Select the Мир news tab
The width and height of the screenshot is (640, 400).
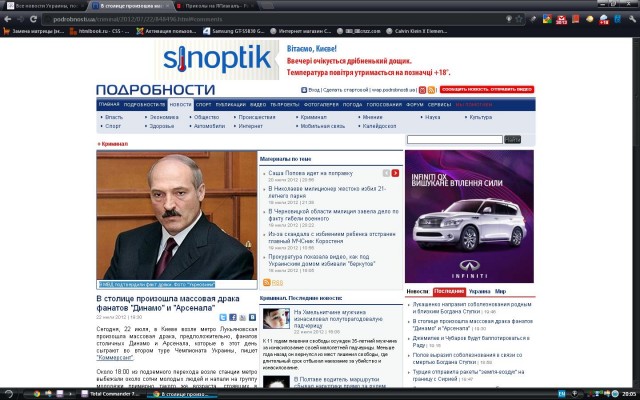[x=500, y=291]
